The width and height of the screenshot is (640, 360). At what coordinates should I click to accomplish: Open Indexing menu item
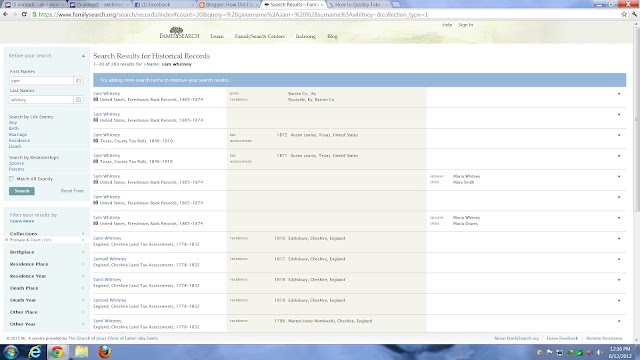pyautogui.click(x=306, y=36)
